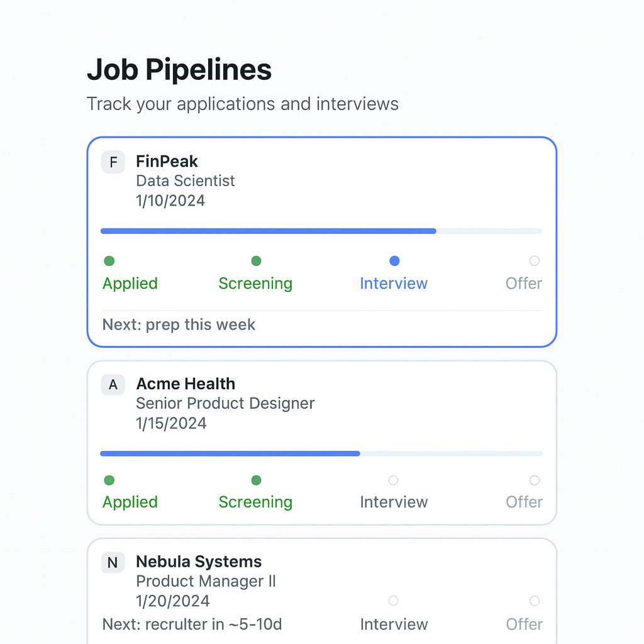Select the Interview stage label under FinPeak
This screenshot has width=644, height=644.
point(394,283)
